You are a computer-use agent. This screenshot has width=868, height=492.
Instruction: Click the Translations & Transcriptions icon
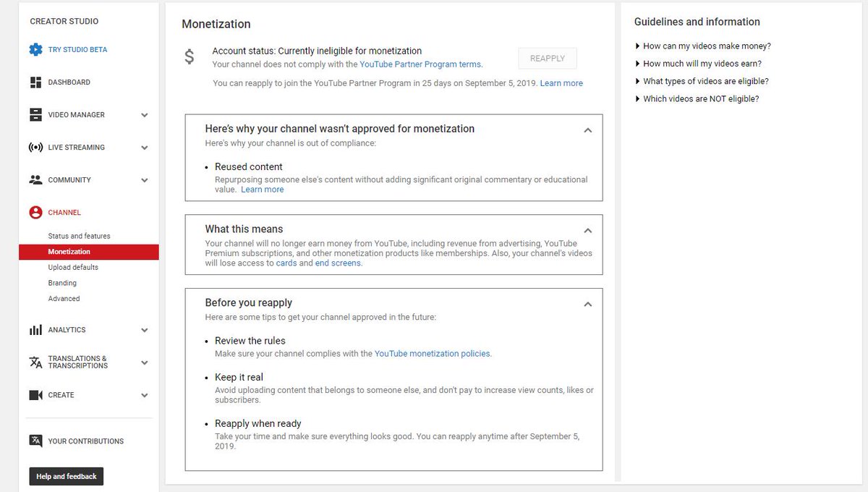pyautogui.click(x=35, y=362)
